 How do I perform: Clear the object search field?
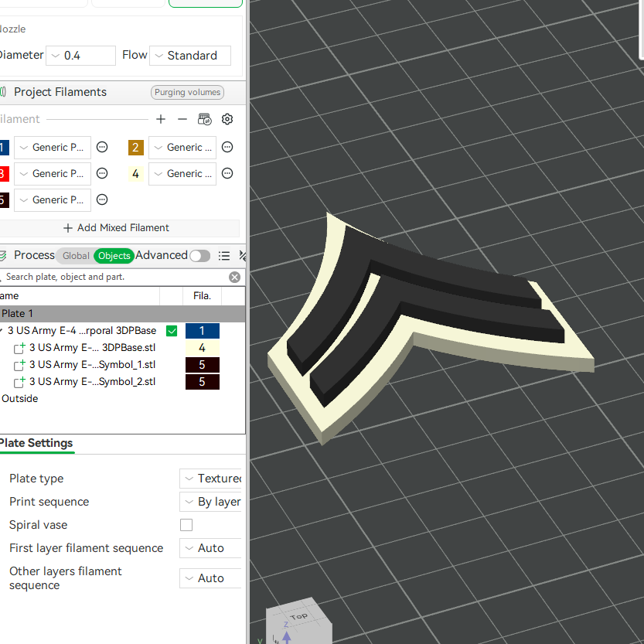click(234, 278)
